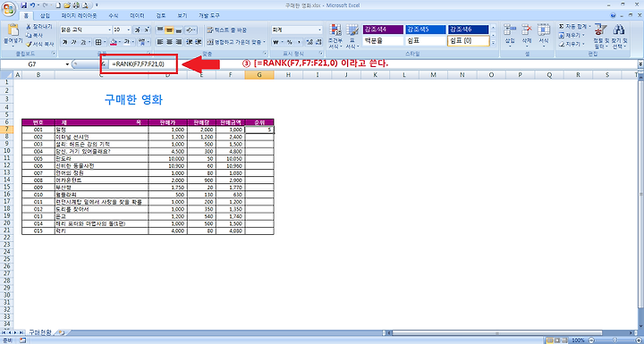Toggle middle vertical alignment
This screenshot has height=344, width=644.
tap(169, 30)
